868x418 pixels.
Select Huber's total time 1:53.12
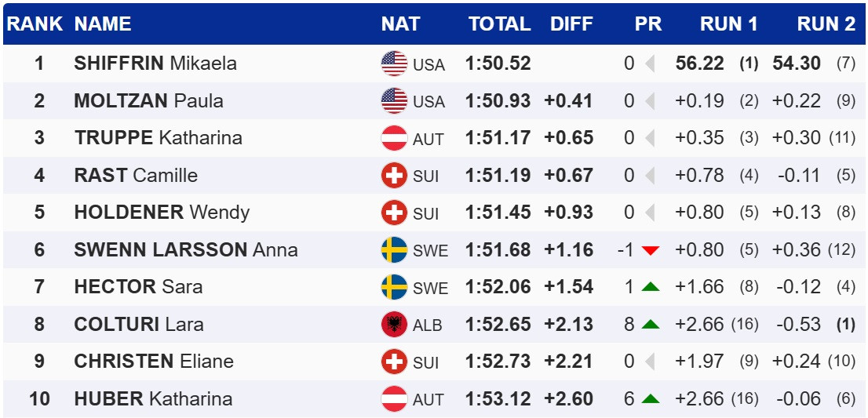click(498, 399)
